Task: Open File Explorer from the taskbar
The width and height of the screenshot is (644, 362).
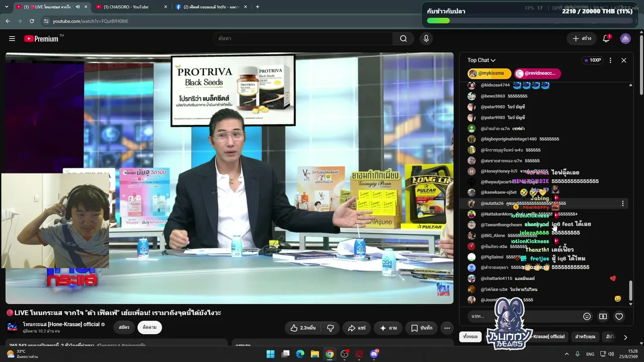Action: point(315,354)
